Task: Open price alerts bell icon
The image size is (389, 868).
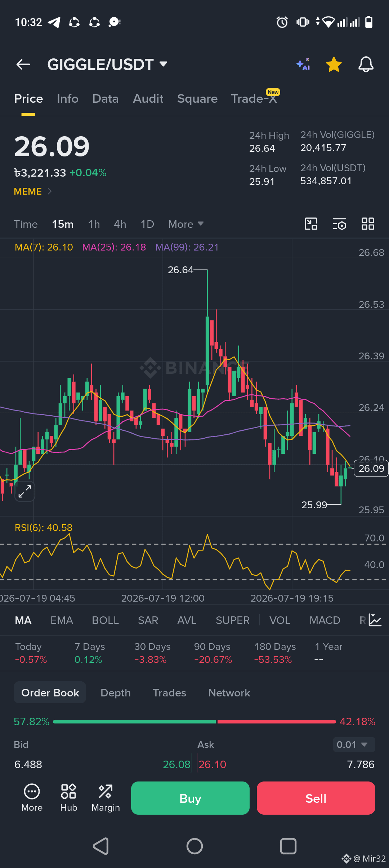Action: click(366, 65)
